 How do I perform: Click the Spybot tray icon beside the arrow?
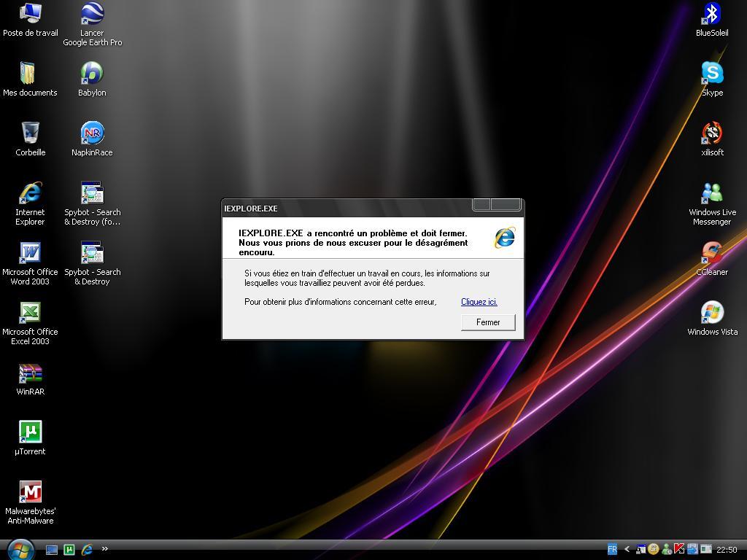[640, 550]
